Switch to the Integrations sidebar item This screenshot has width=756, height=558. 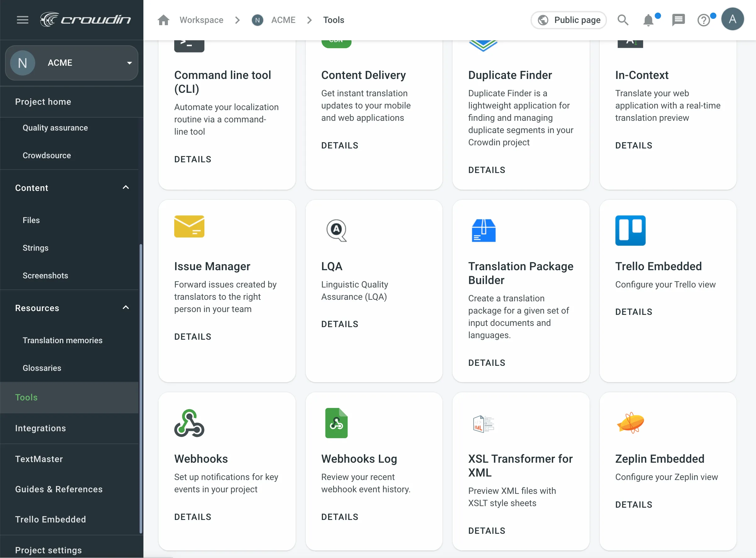coord(41,428)
